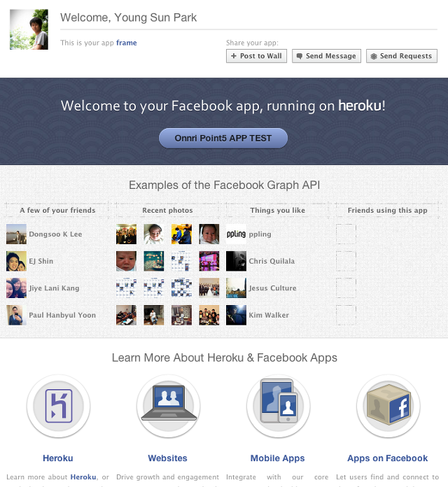Image resolution: width=448 pixels, height=487 pixels.
Task: Select the friend name Jiye Lani Kang
Action: click(54, 288)
